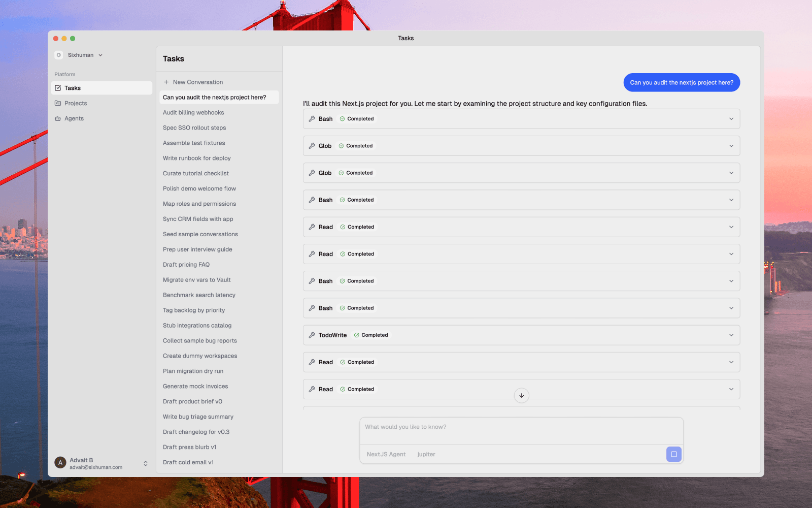Click the Sixhuman workspace logo icon
Screen dimensions: 812x508
coord(59,55)
